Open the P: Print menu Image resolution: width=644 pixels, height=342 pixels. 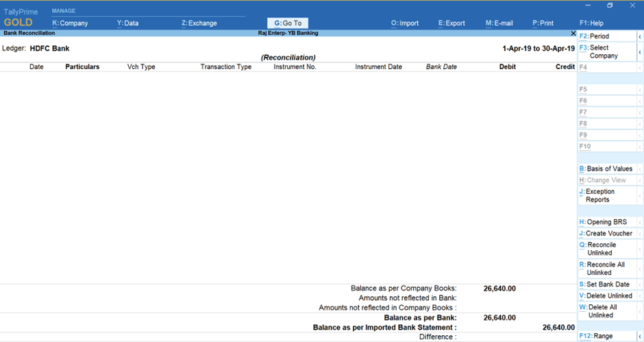(543, 23)
